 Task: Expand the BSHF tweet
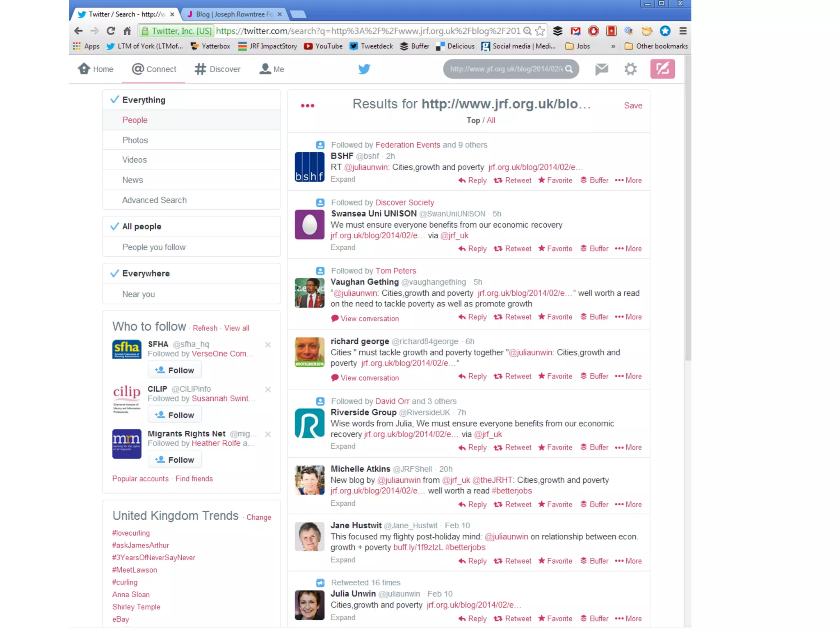point(342,179)
